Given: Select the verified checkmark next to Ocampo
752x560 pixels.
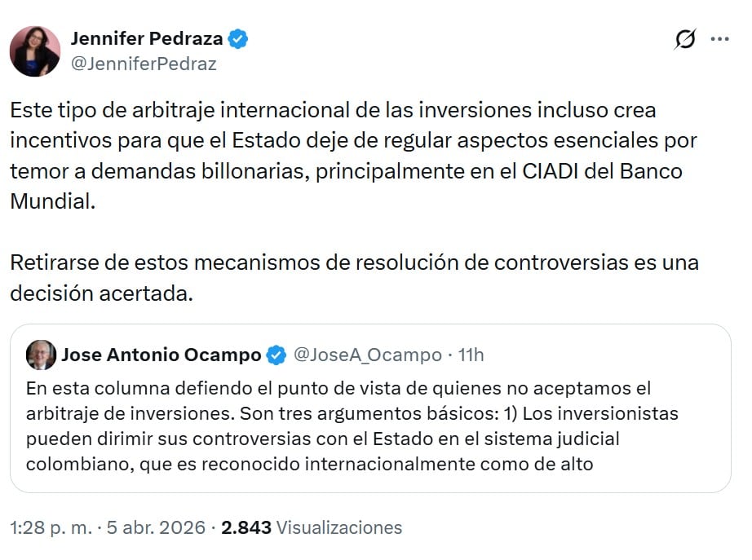Looking at the screenshot, I should click(274, 355).
